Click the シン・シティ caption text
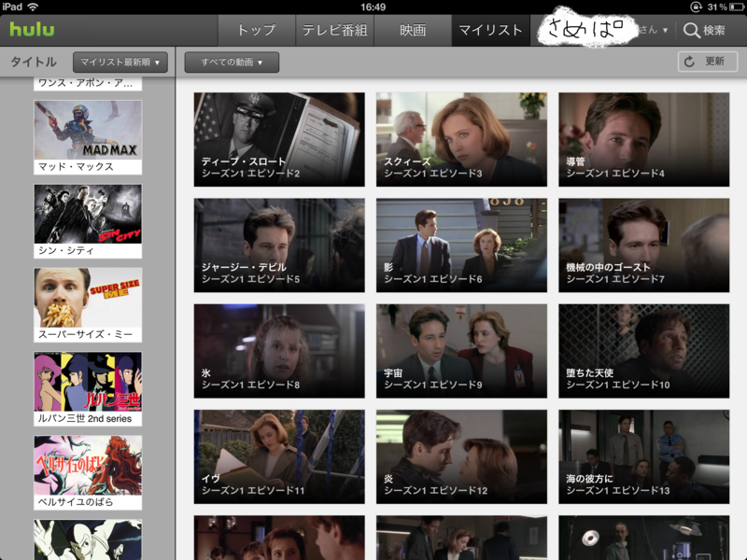This screenshot has width=747, height=560. 65,250
